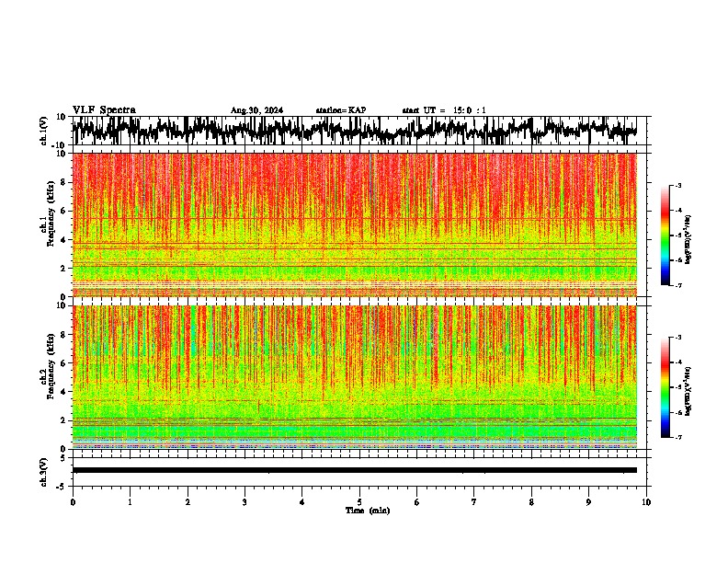
Task: Click time axis tick label "3"
Action: point(245,502)
